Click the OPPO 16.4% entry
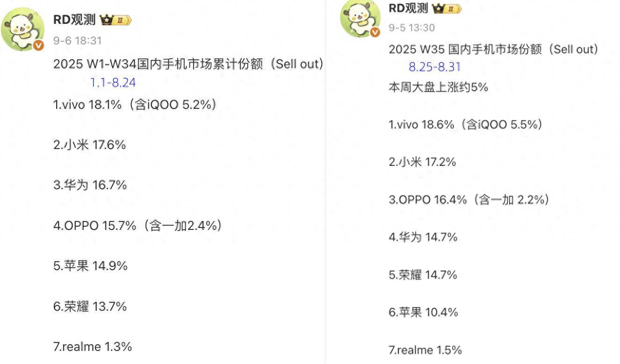 pyautogui.click(x=469, y=200)
